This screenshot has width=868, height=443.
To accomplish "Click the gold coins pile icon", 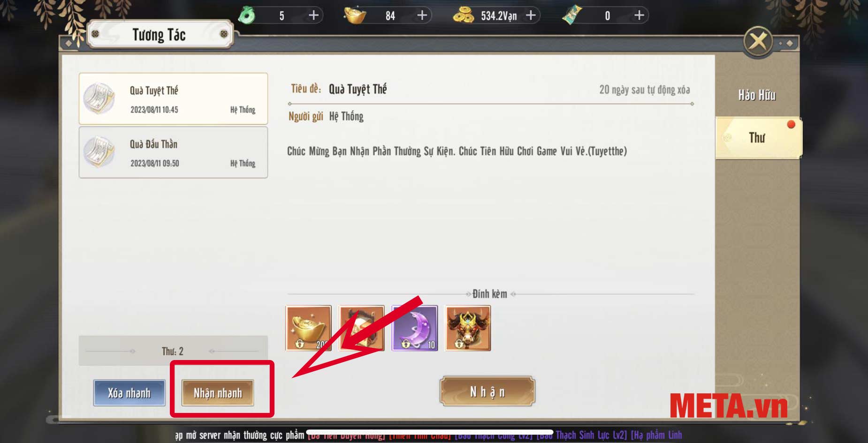I will click(463, 15).
